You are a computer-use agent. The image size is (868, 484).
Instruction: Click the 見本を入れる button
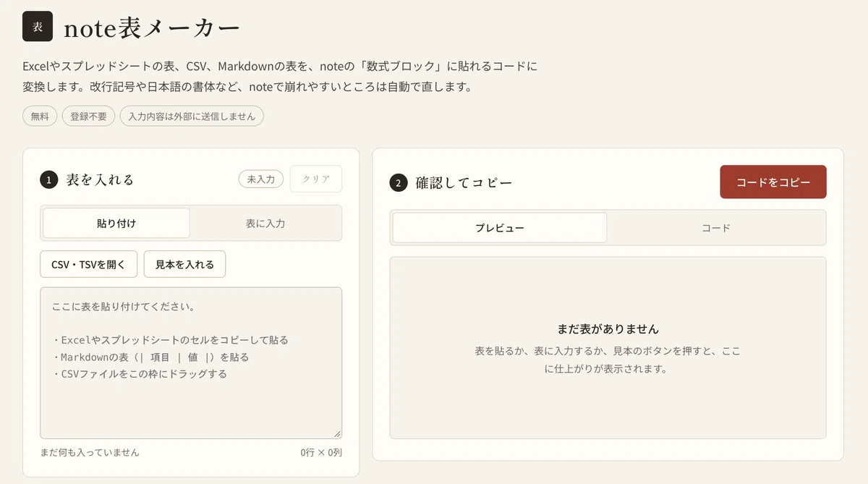pos(185,264)
